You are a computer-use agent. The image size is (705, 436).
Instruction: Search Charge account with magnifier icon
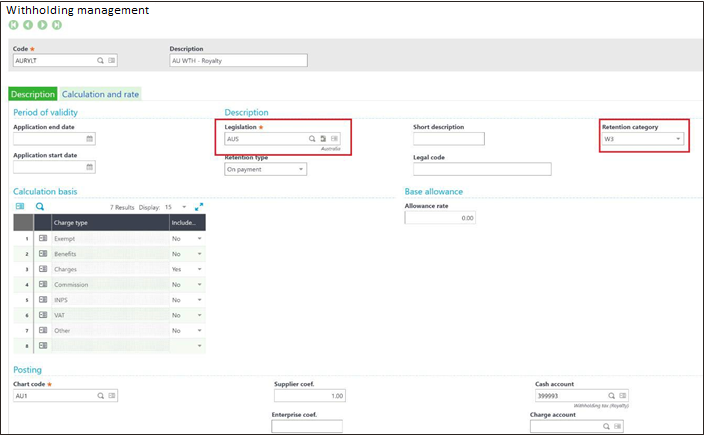(x=606, y=427)
